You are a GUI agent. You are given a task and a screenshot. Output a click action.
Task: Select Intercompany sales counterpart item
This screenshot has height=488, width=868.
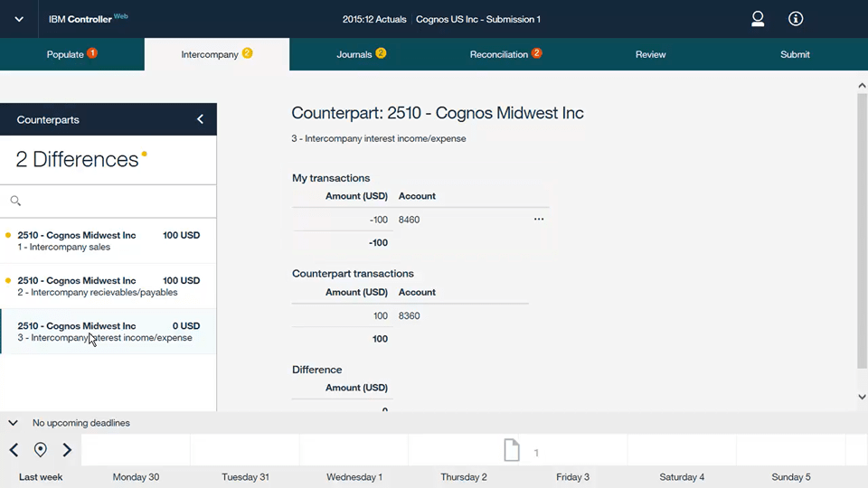click(108, 241)
